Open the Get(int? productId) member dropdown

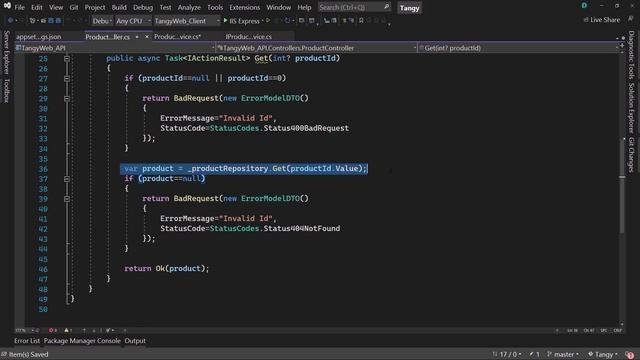point(519,48)
